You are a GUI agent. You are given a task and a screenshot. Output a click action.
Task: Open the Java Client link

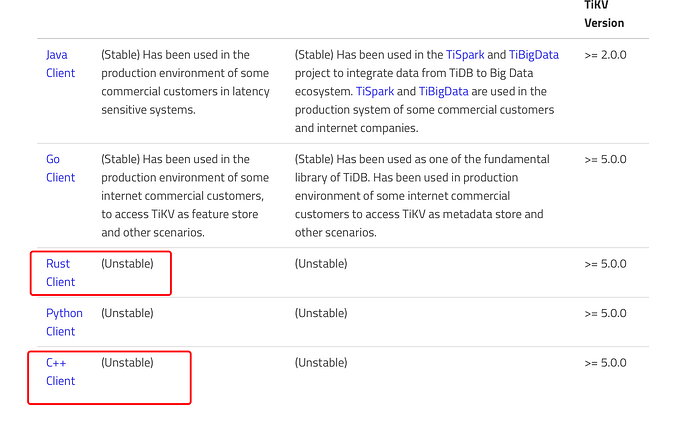[60, 64]
